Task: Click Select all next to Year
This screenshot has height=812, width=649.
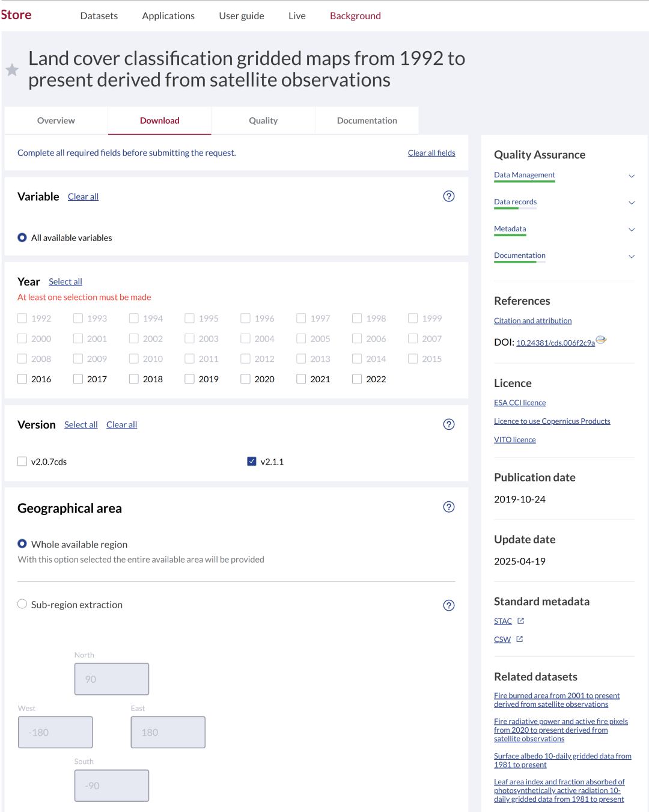Action: pyautogui.click(x=66, y=282)
